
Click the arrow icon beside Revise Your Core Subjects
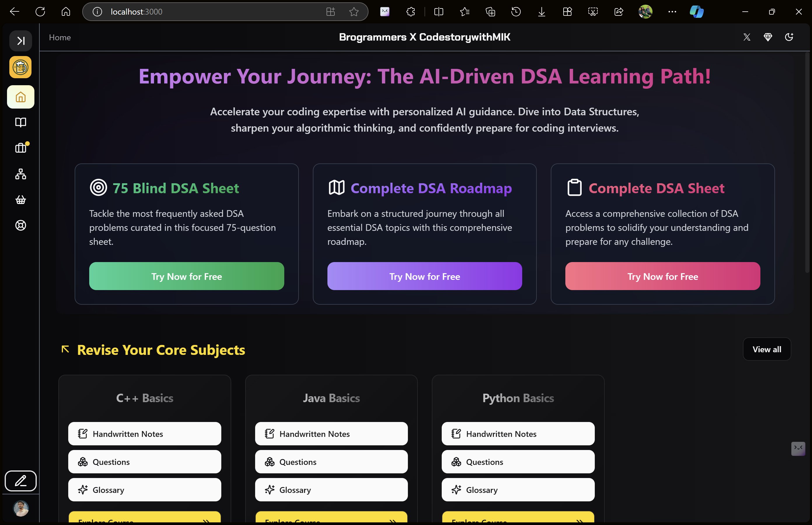click(x=65, y=349)
